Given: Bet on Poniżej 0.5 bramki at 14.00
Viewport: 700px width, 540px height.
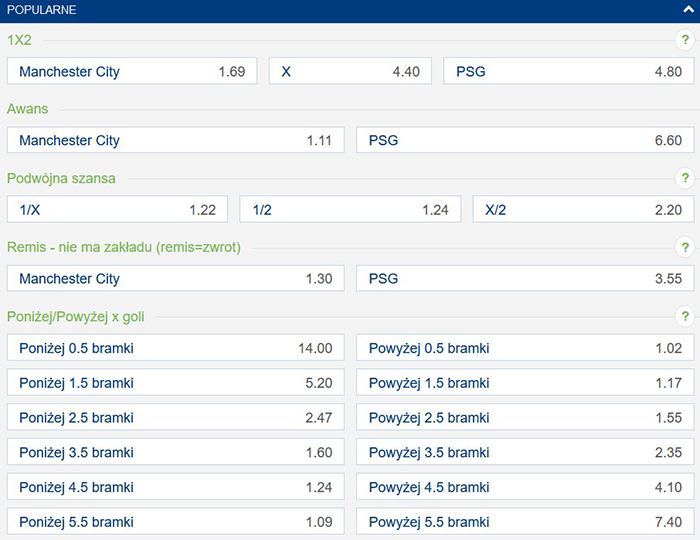Looking at the screenshot, I should [x=175, y=348].
